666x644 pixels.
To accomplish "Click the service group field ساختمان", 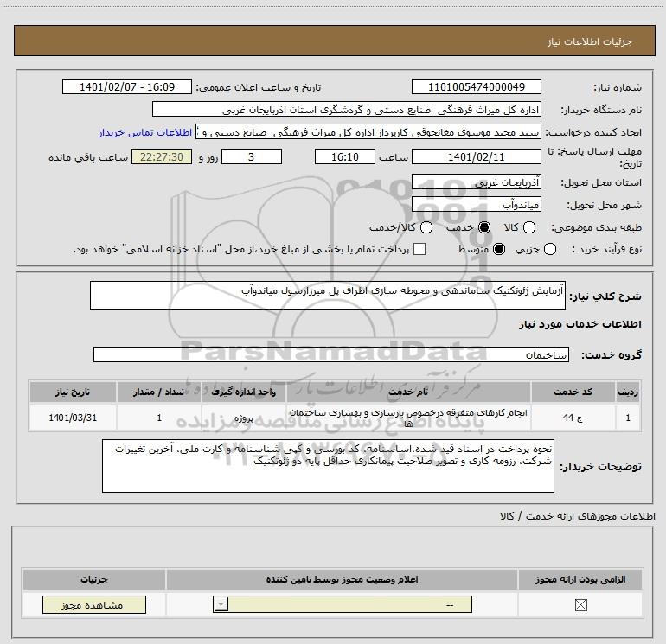I will pos(331,354).
